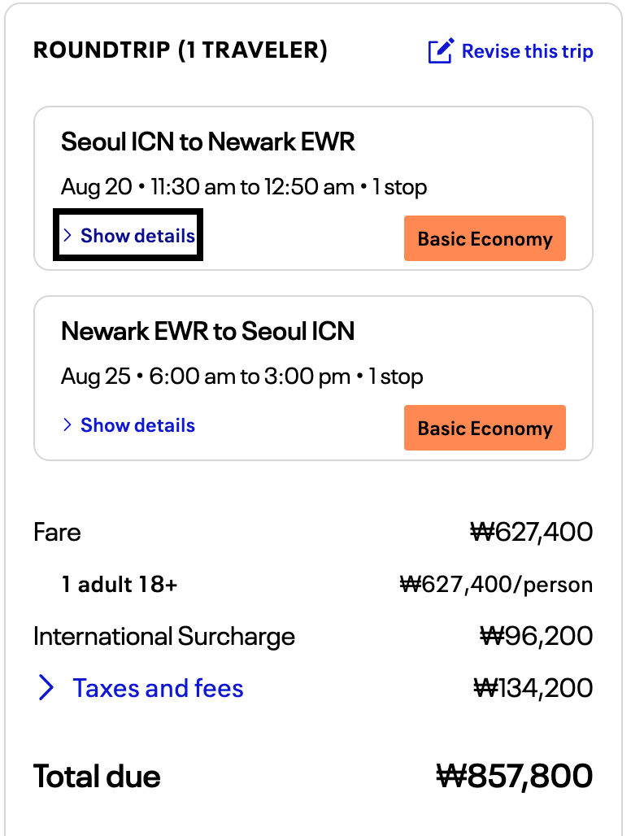The width and height of the screenshot is (644, 836).
Task: Expand the Newark to Seoul flight chevron
Action: tap(67, 425)
